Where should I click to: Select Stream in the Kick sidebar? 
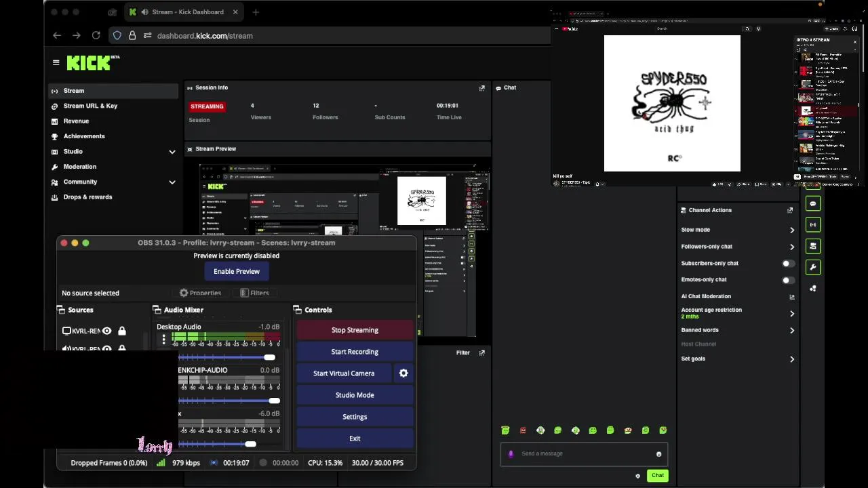(113, 91)
